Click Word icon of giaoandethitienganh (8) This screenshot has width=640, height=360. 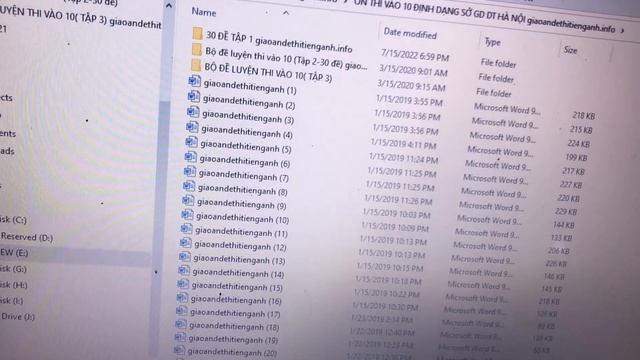click(x=189, y=186)
